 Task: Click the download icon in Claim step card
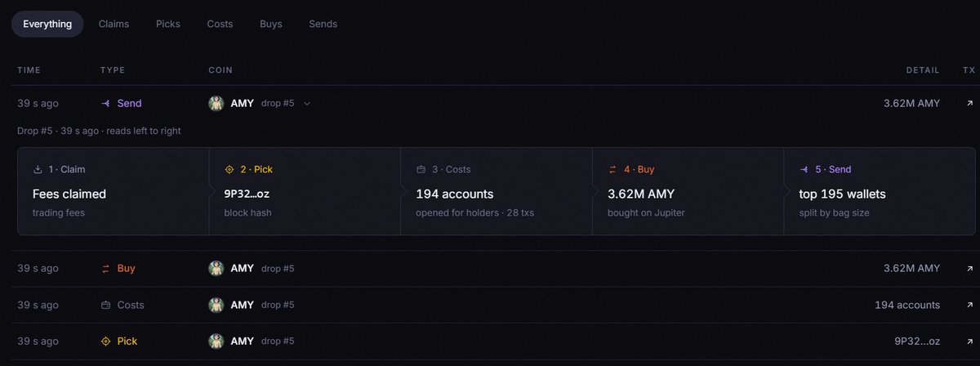pos(38,170)
